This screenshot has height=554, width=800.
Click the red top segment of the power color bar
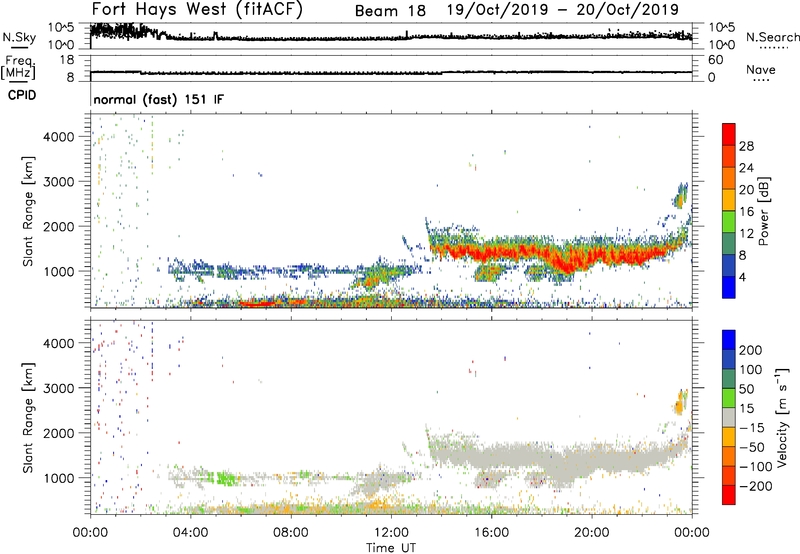[x=729, y=134]
